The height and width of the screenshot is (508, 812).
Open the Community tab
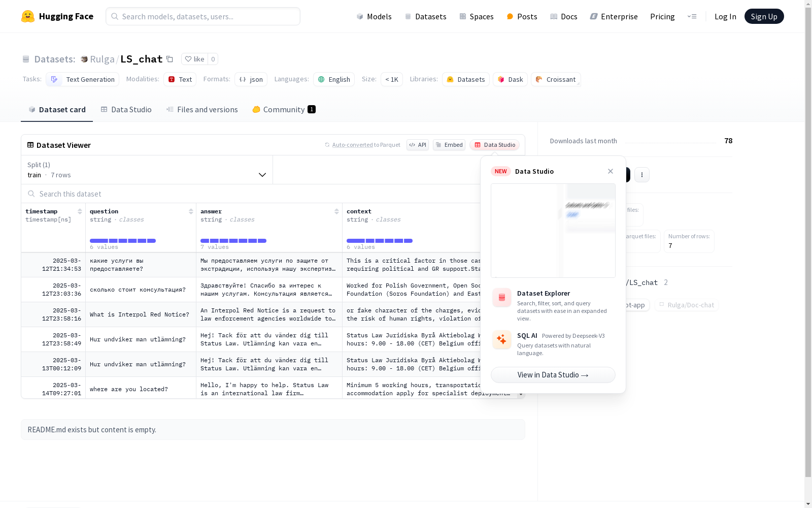[x=284, y=110]
